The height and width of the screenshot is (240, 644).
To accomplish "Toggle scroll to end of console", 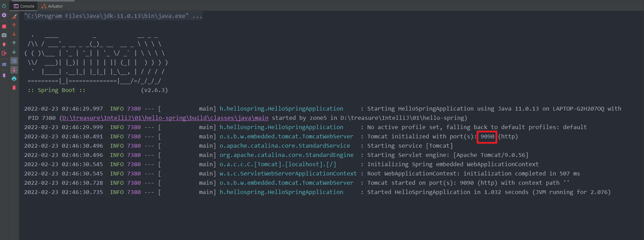I will point(14,70).
